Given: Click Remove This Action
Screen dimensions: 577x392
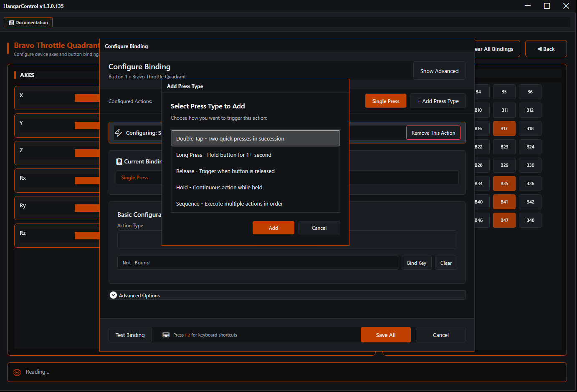Looking at the screenshot, I should 433,133.
